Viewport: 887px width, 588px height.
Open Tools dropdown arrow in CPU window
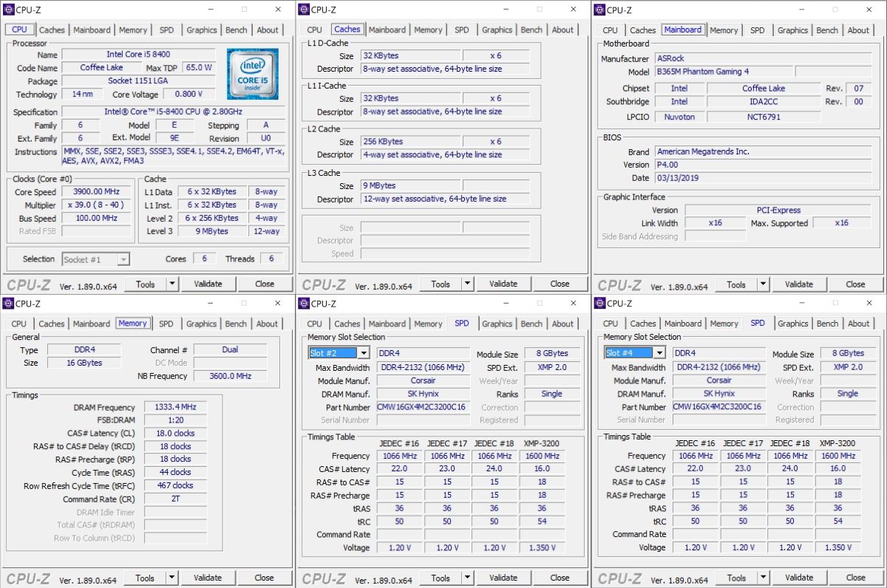pos(172,284)
